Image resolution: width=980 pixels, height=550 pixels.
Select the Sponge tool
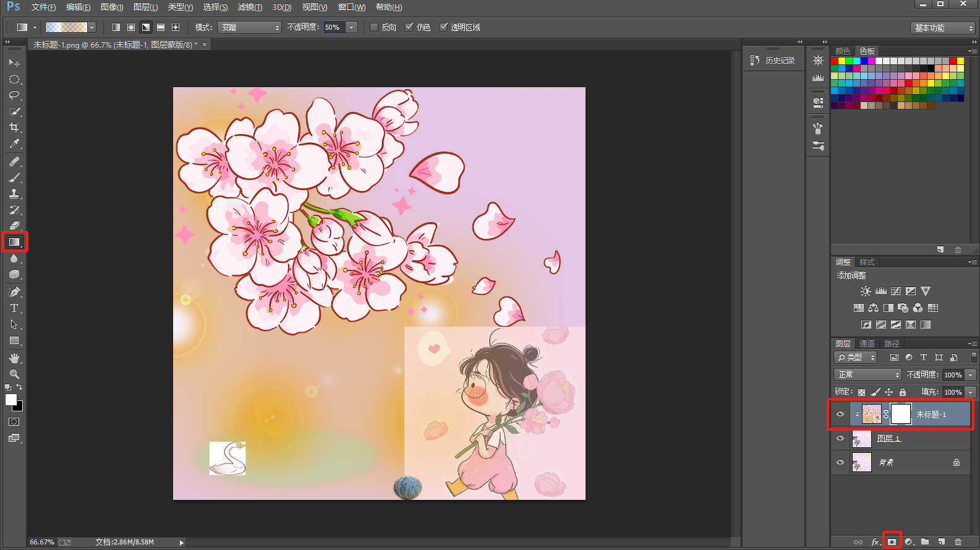[x=14, y=274]
